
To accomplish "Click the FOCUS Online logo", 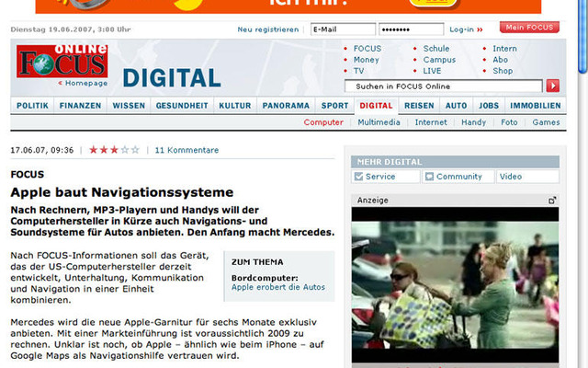I will click(62, 62).
